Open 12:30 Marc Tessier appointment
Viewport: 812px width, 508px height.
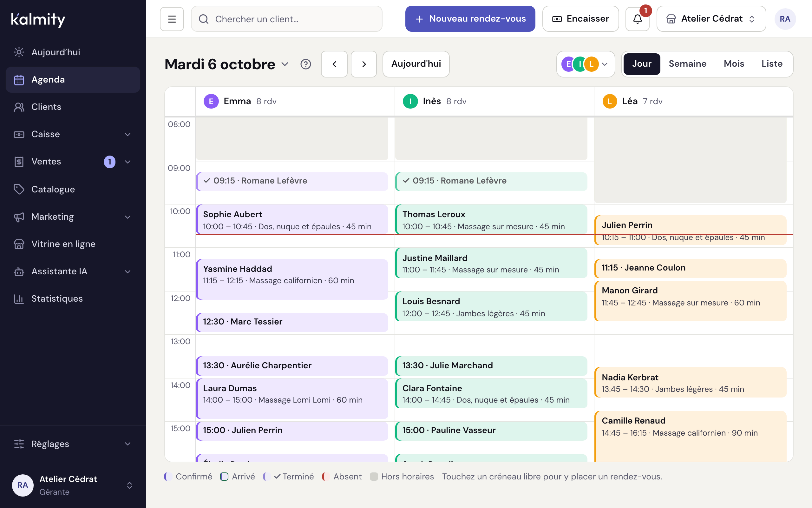click(x=292, y=323)
